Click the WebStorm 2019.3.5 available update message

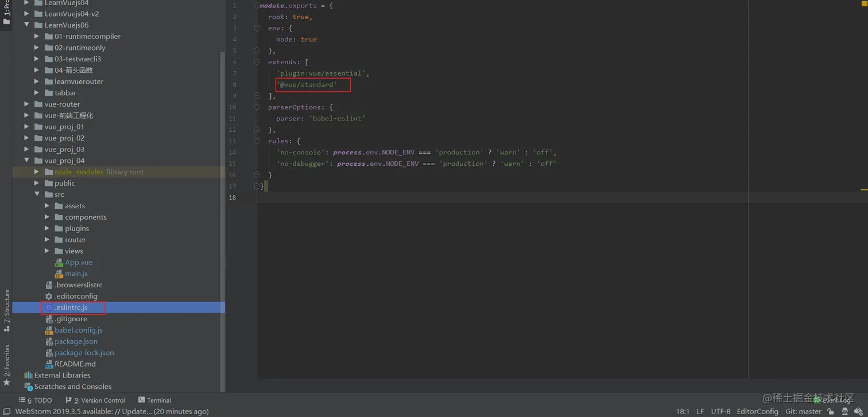pyautogui.click(x=112, y=411)
